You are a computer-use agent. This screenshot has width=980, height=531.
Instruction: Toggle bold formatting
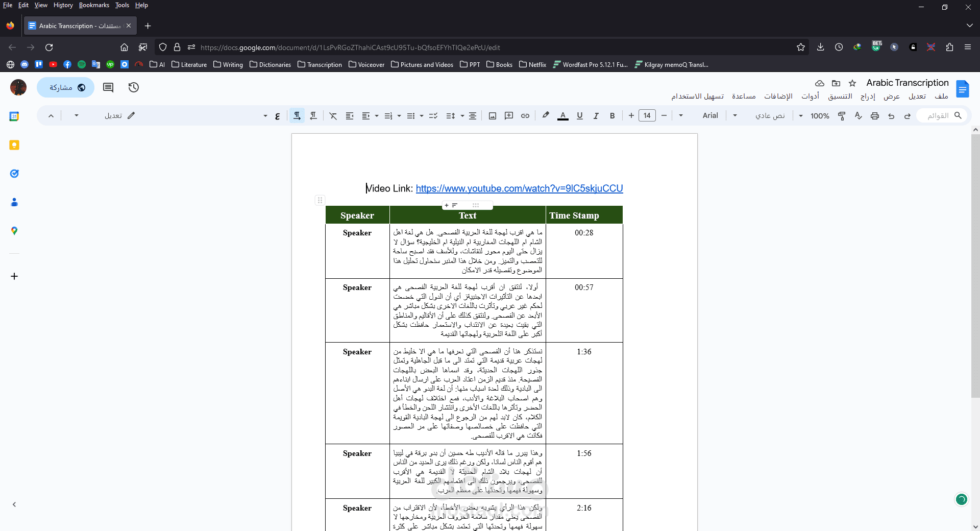point(612,116)
